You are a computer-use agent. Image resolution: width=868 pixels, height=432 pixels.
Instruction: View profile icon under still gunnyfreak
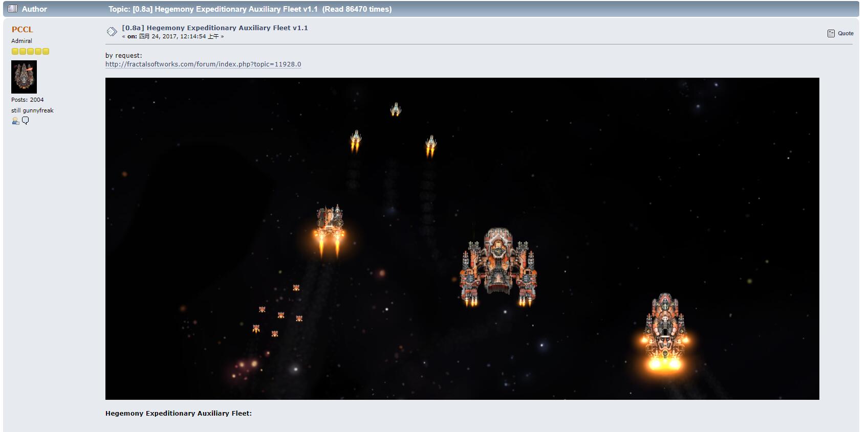point(15,121)
